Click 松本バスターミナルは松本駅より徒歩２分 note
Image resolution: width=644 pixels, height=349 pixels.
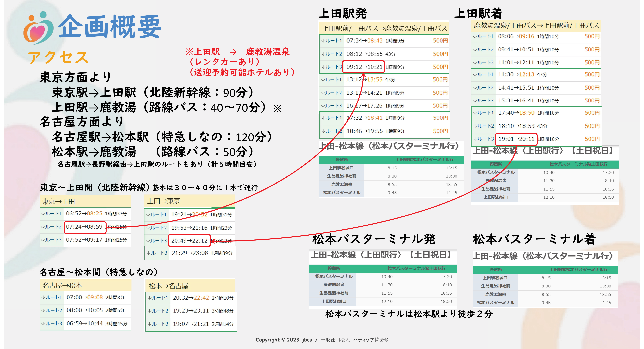tap(409, 314)
